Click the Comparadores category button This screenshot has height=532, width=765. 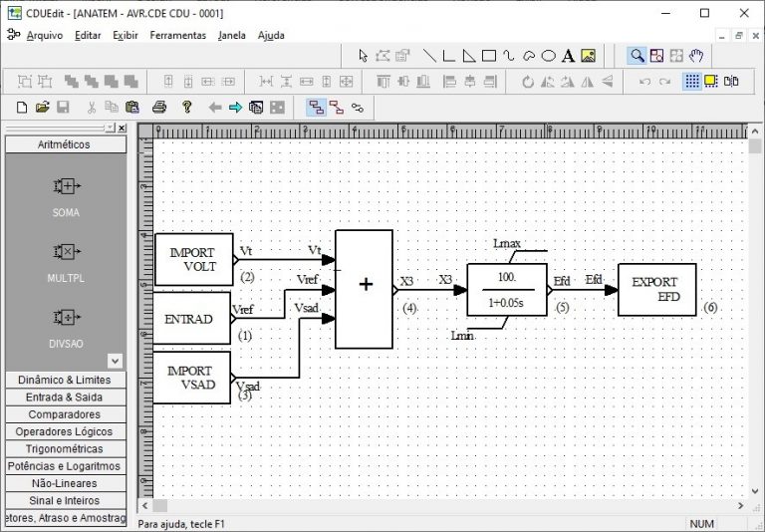65,414
